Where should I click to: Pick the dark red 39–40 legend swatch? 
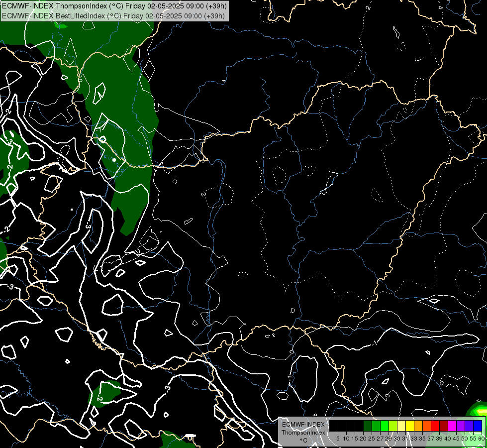pos(444,426)
